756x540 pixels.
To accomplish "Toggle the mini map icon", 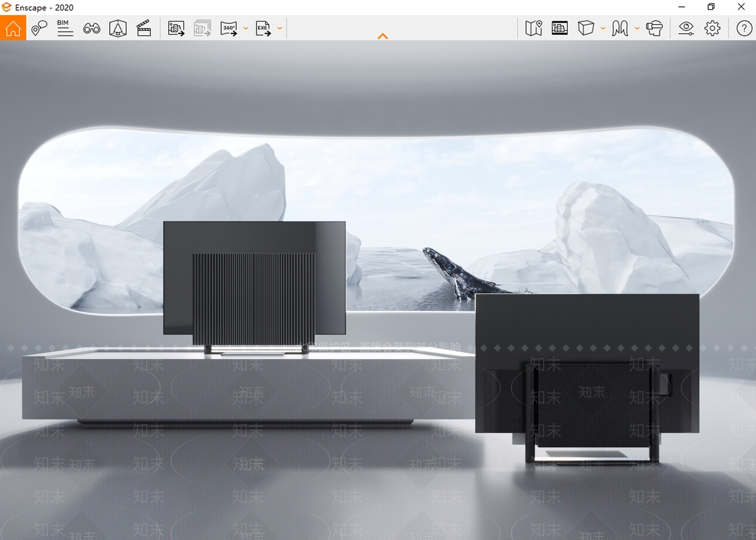I will click(x=533, y=28).
